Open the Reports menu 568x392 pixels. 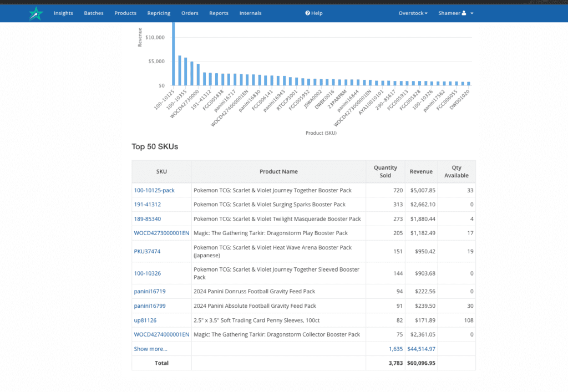click(219, 13)
